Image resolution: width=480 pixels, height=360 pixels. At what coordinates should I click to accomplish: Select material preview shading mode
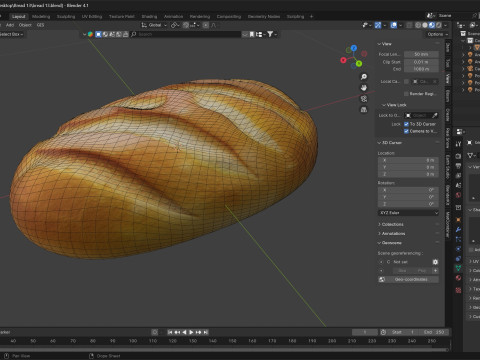(432, 25)
